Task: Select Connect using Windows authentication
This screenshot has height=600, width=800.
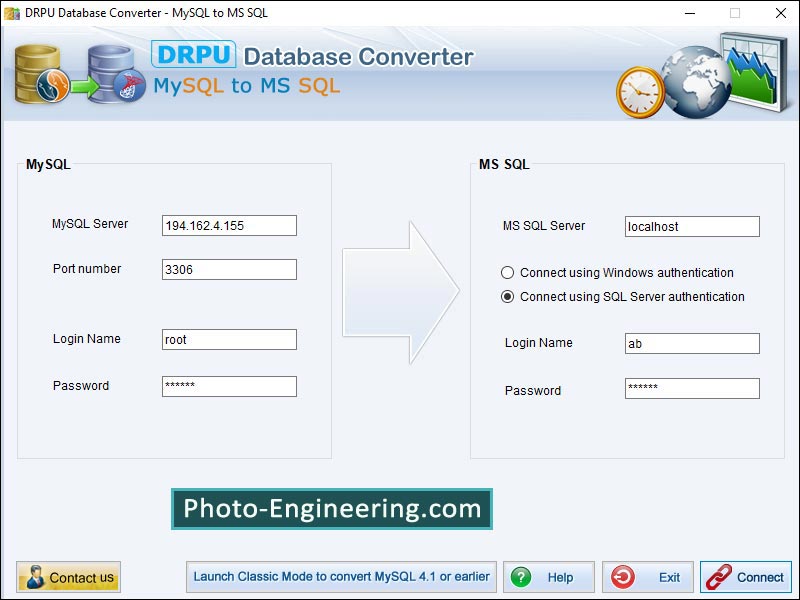Action: (x=510, y=273)
